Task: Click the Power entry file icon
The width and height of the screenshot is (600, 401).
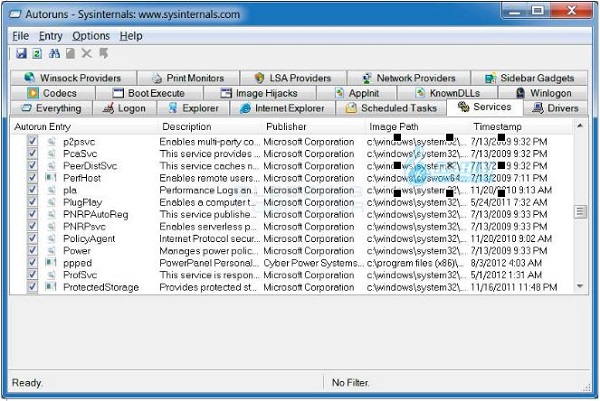Action: [x=51, y=251]
